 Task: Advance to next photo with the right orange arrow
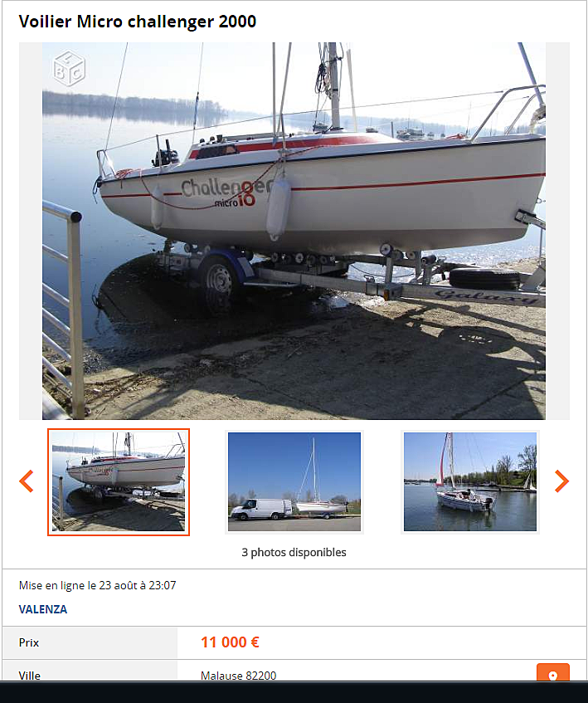tap(561, 481)
